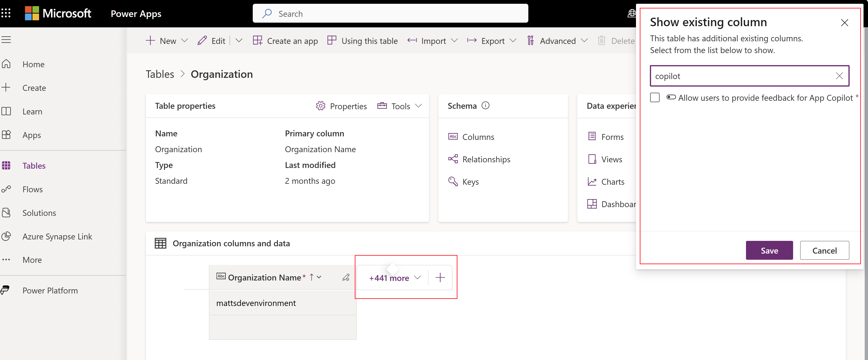Open the Forms data experience icon
The height and width of the screenshot is (360, 868).
pos(592,136)
